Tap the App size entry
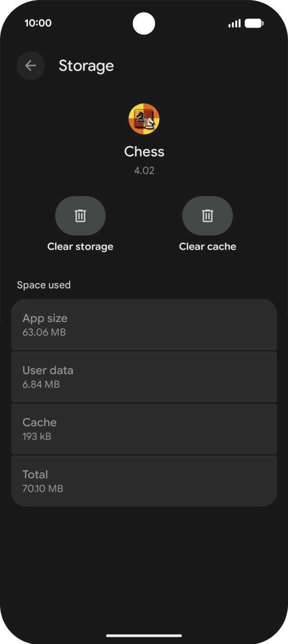Viewport: 288px width, 644px height. (x=144, y=325)
